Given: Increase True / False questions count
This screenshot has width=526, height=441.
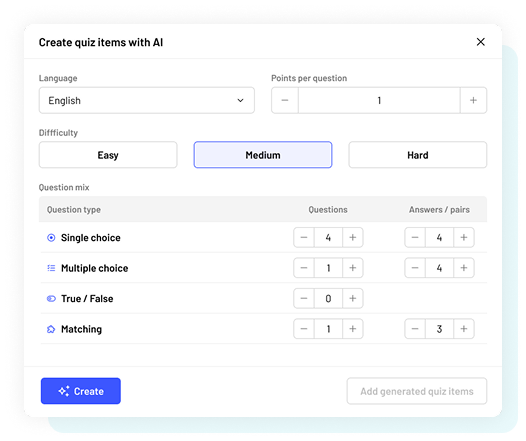Looking at the screenshot, I should coord(353,298).
